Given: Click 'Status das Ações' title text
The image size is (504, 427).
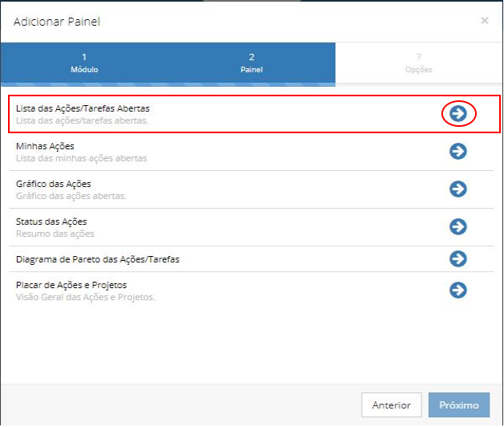Looking at the screenshot, I should pos(51,222).
